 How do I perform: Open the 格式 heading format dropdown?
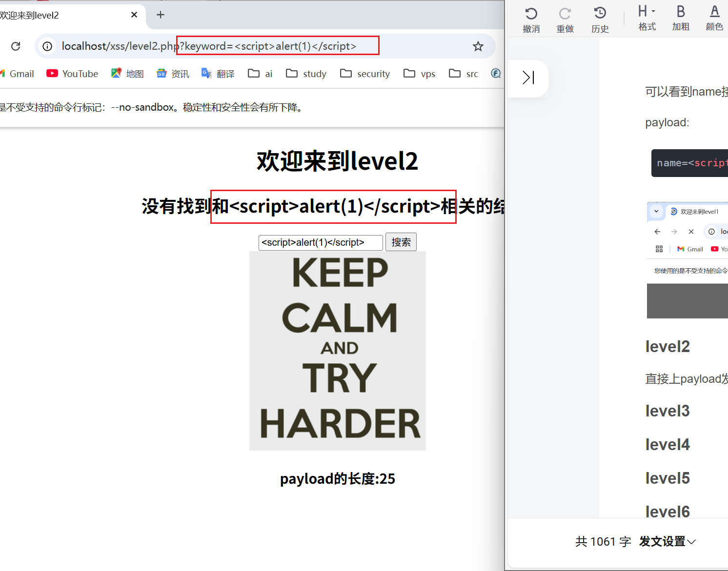tap(647, 18)
